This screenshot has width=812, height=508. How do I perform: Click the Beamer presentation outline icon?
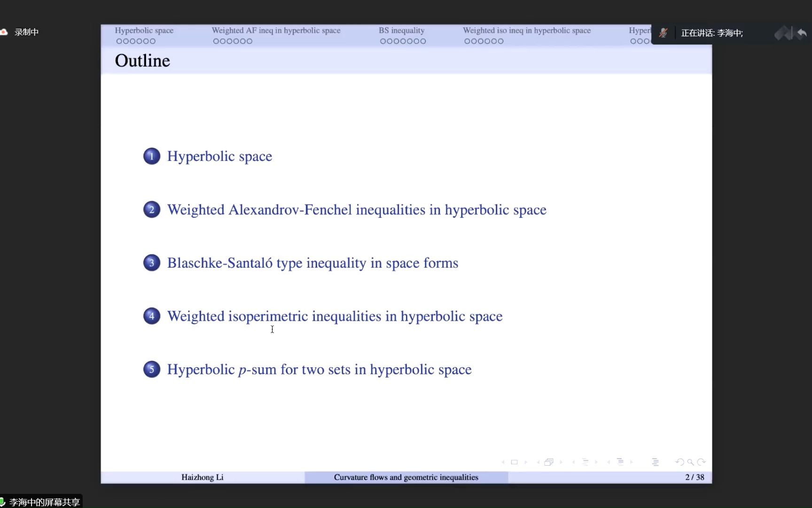655,462
